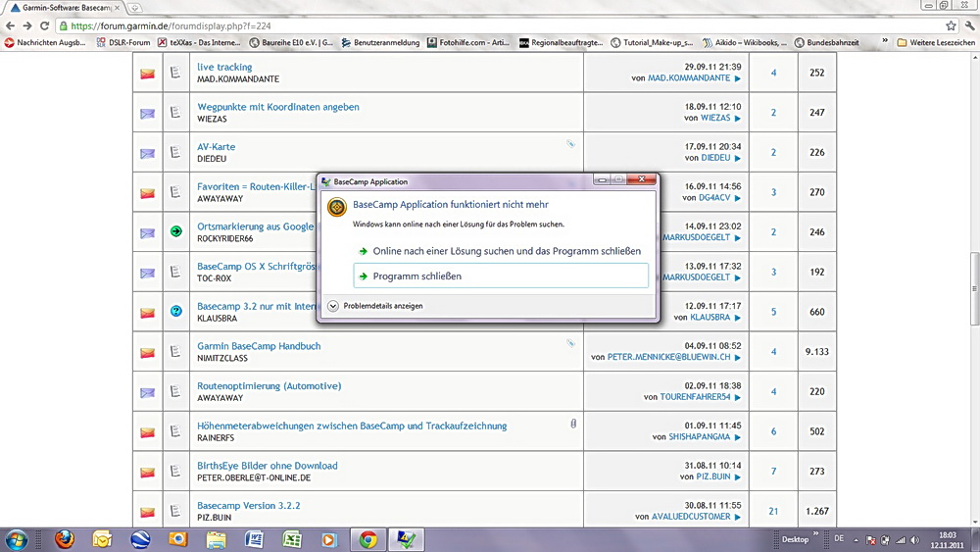Open Baureihe E10 e.V. bookmark
This screenshot has height=552, width=980.
click(x=291, y=42)
